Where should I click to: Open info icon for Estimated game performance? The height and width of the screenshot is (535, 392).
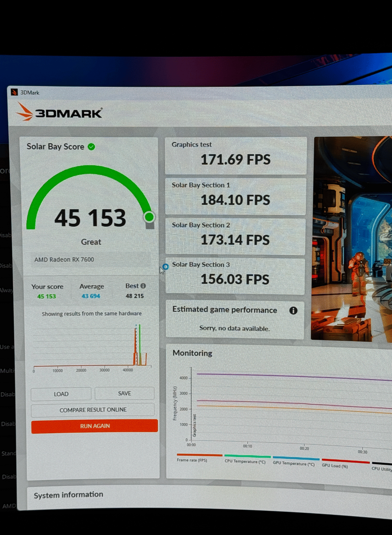293,310
